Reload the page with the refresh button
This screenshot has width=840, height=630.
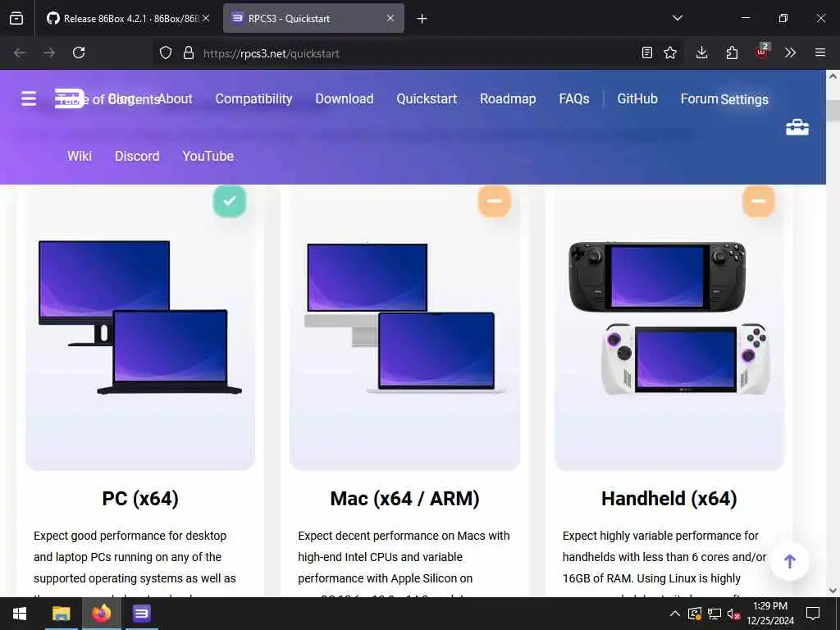click(x=79, y=52)
